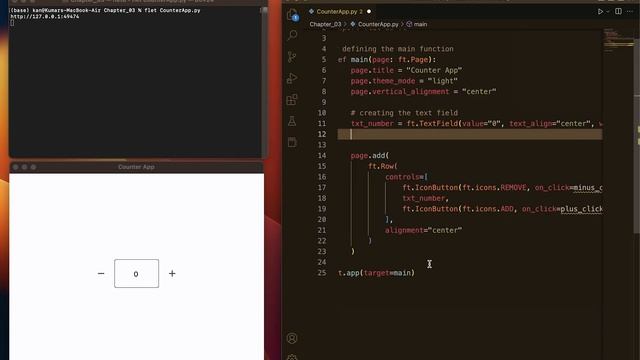Screen dimensions: 640x360
Task: Run Python file with play button
Action: pos(600,12)
